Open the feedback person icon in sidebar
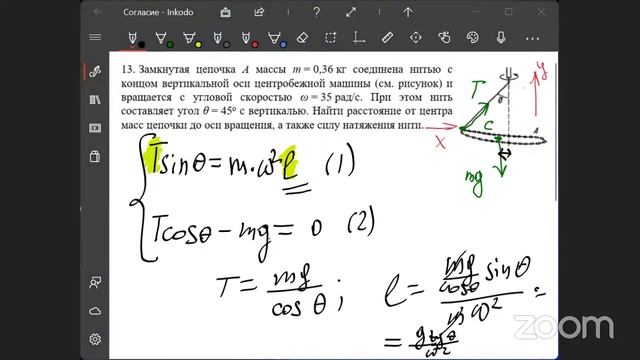Viewport: 640px width, 360px height. coord(95,282)
